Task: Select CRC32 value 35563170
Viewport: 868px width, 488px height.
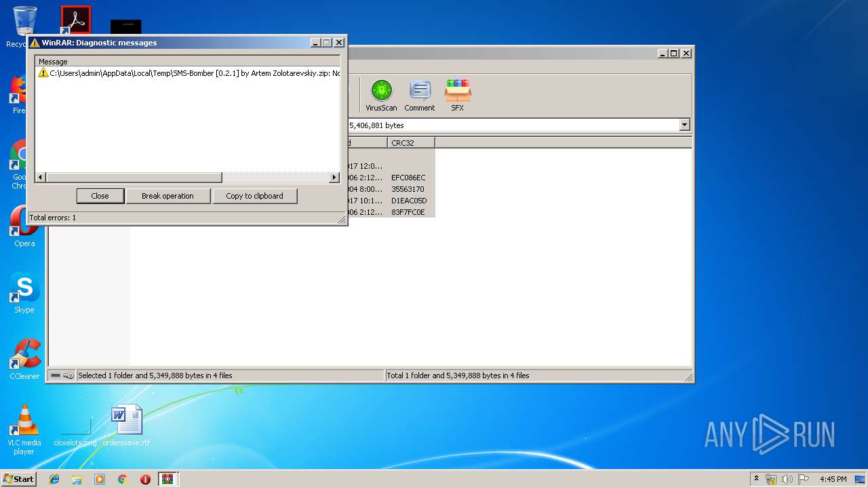Action: [408, 189]
